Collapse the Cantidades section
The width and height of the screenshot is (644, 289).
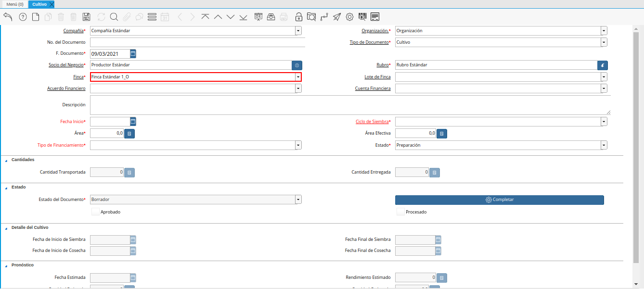pos(6,160)
